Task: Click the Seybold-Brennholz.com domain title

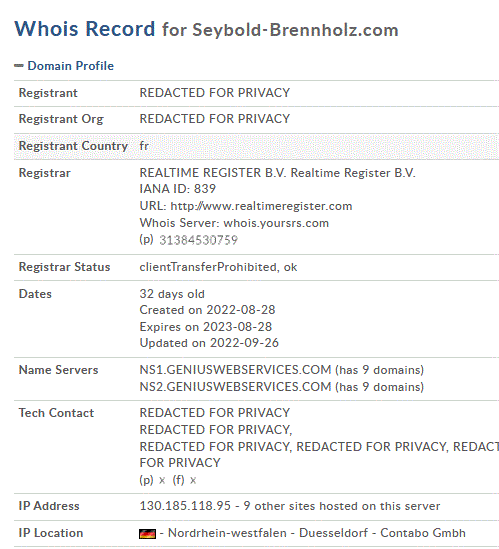Action: click(x=295, y=30)
